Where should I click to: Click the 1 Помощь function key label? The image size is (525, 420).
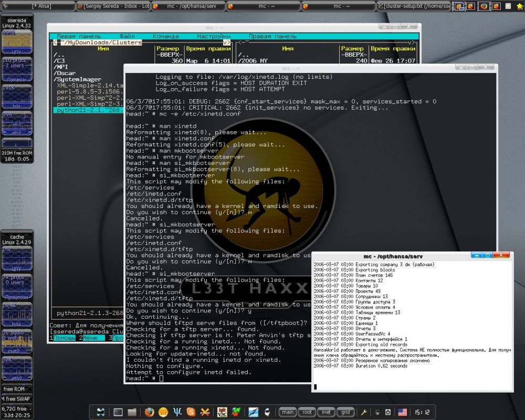click(62, 338)
